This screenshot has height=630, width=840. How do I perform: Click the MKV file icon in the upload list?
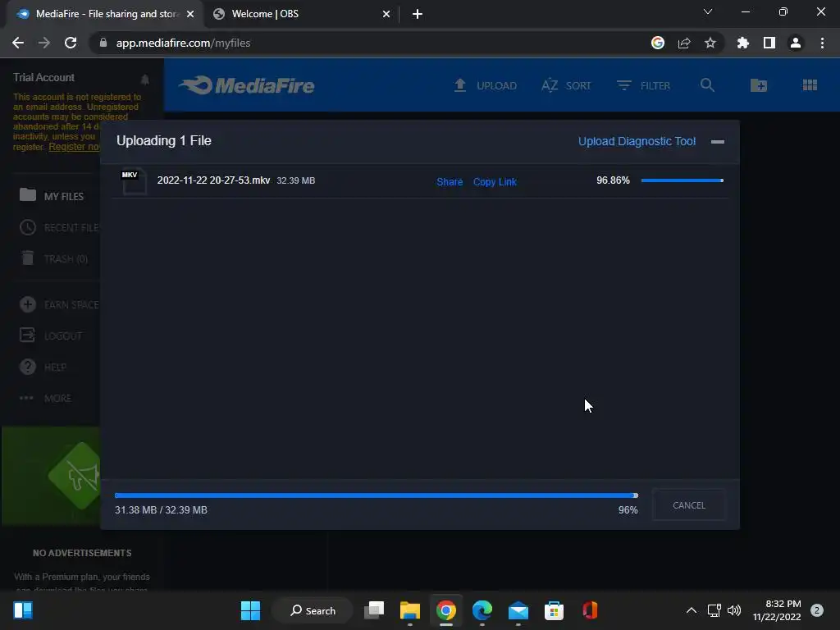coord(133,181)
